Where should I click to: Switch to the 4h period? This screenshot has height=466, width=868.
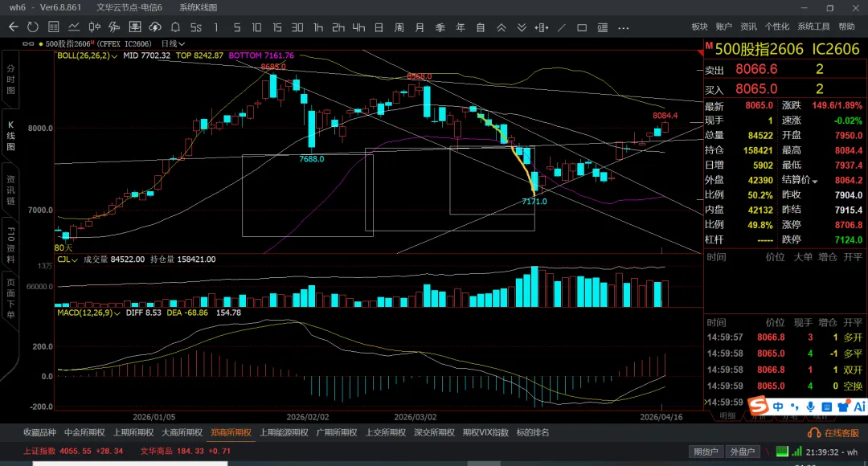[358, 27]
